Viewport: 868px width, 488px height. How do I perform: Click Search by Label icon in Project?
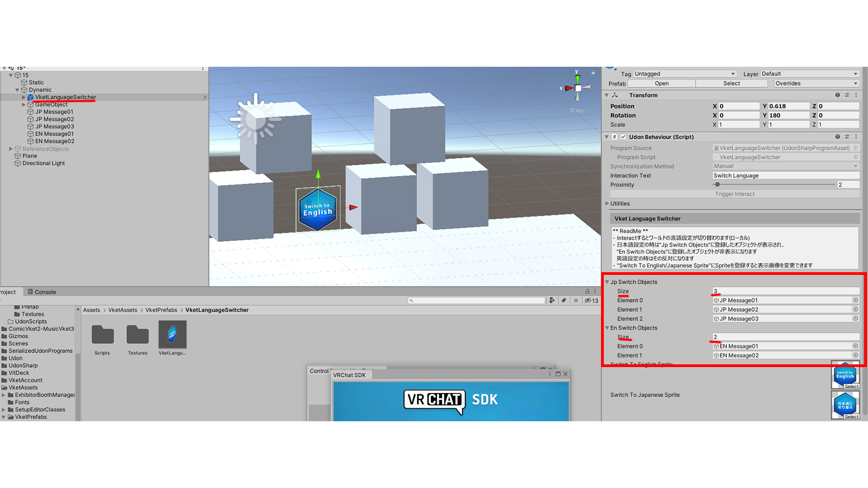pos(564,300)
